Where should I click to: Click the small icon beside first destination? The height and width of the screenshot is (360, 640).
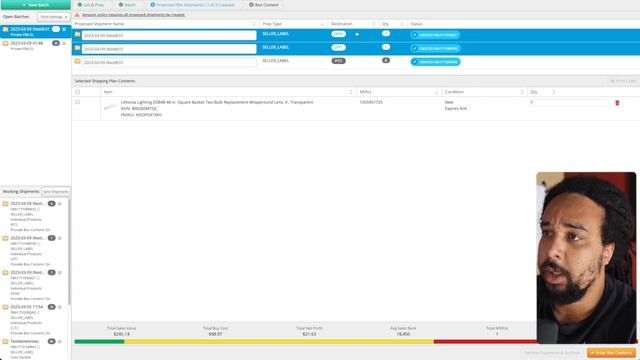(357, 35)
